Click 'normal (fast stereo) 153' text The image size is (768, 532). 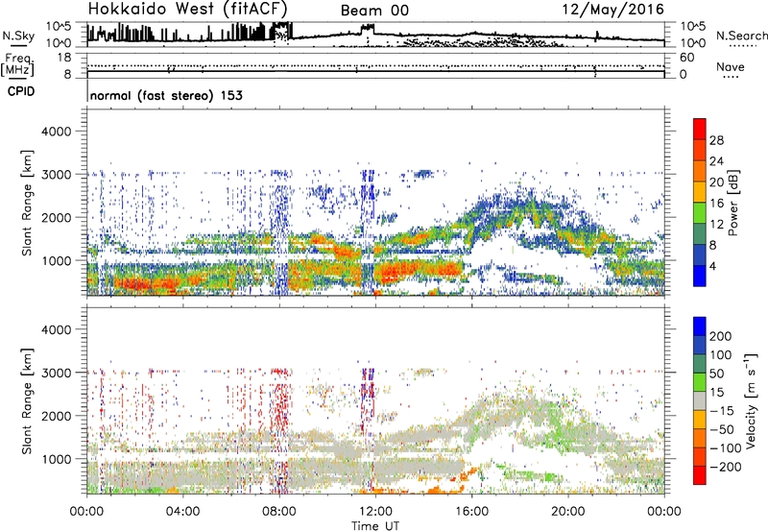(166, 95)
